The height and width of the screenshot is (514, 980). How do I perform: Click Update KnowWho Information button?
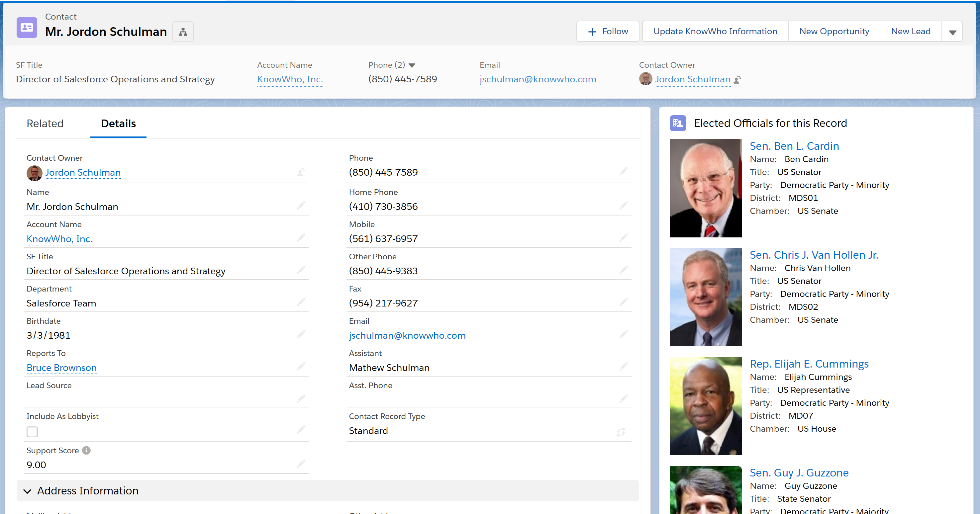[x=715, y=32]
